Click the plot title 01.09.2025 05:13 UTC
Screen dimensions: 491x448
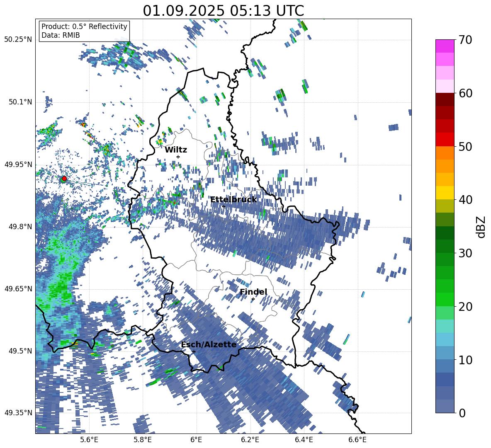pos(223,11)
